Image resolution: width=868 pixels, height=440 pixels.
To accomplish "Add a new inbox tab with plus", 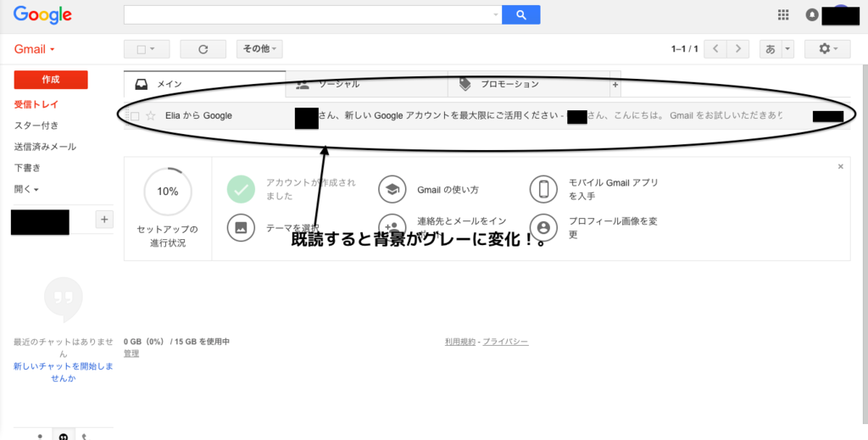I will pyautogui.click(x=615, y=85).
